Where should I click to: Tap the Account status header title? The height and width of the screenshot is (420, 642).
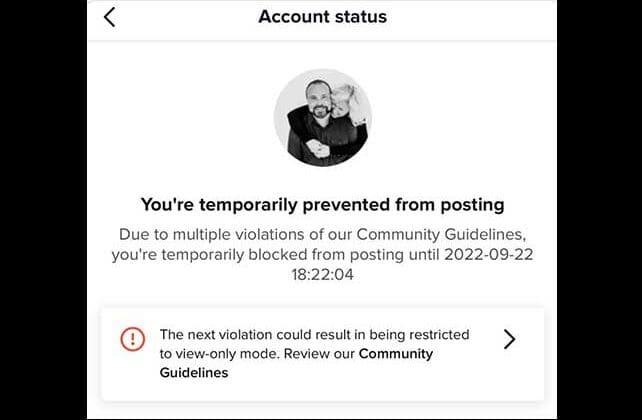point(323,17)
